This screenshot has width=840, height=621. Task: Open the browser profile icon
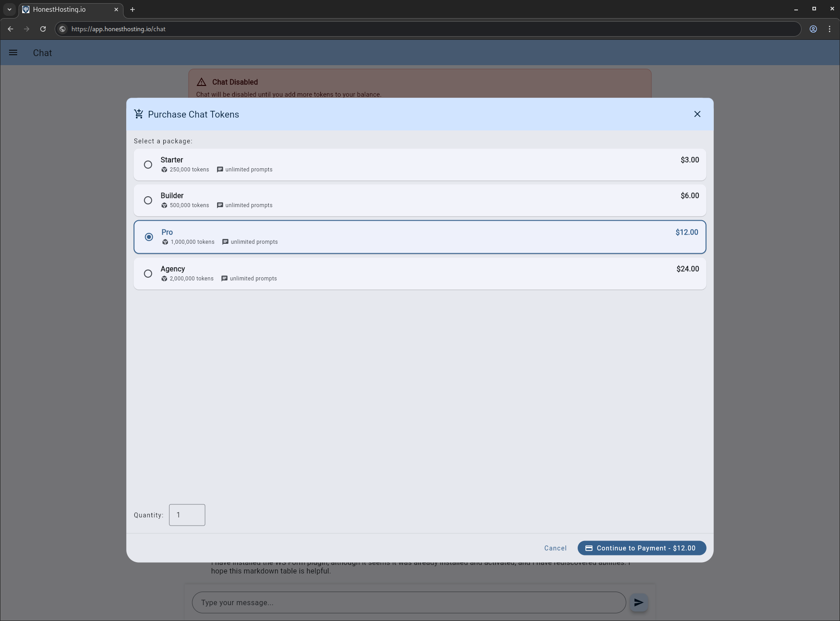[x=813, y=29]
